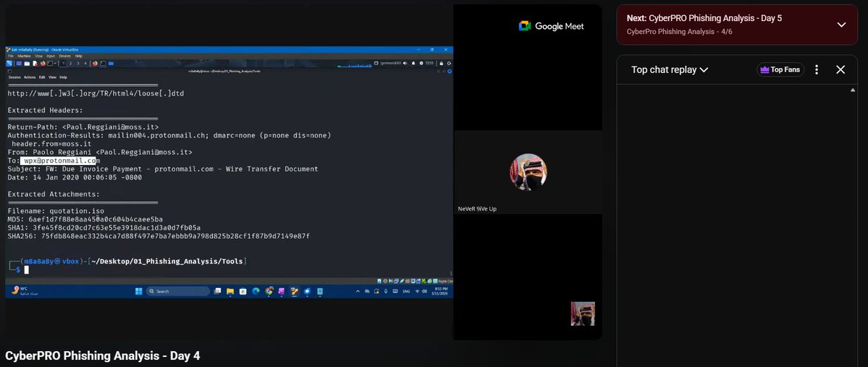Image resolution: width=868 pixels, height=367 pixels.
Task: Open the chat three-dot options menu
Action: 817,69
